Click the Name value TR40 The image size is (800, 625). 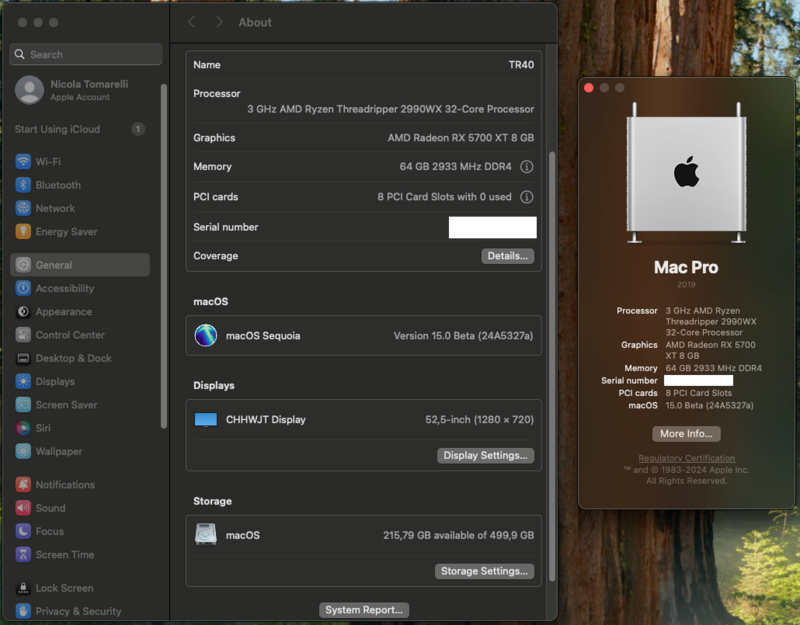tap(521, 65)
